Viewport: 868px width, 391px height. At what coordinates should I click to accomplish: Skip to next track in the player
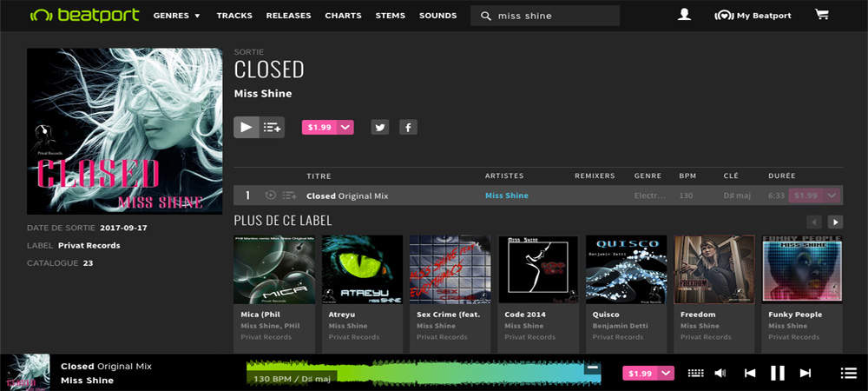[x=806, y=373]
